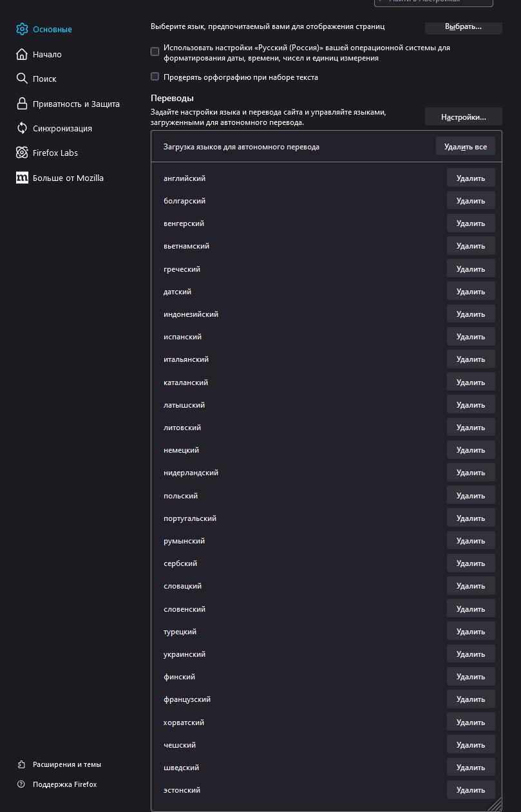The height and width of the screenshot is (812, 521).
Task: Click the Расширения и темы puzzle icon
Action: [21, 764]
